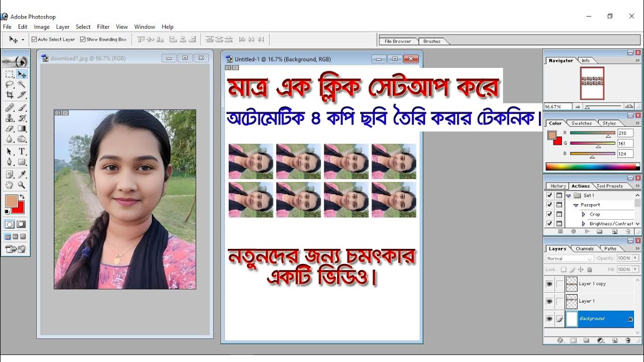The height and width of the screenshot is (362, 644).
Task: Switch to the Channels tab
Action: (x=585, y=248)
